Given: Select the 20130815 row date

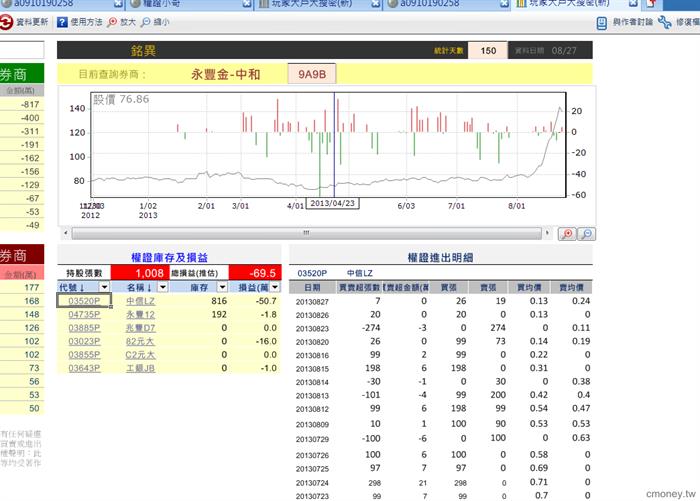Looking at the screenshot, I should click(312, 369).
